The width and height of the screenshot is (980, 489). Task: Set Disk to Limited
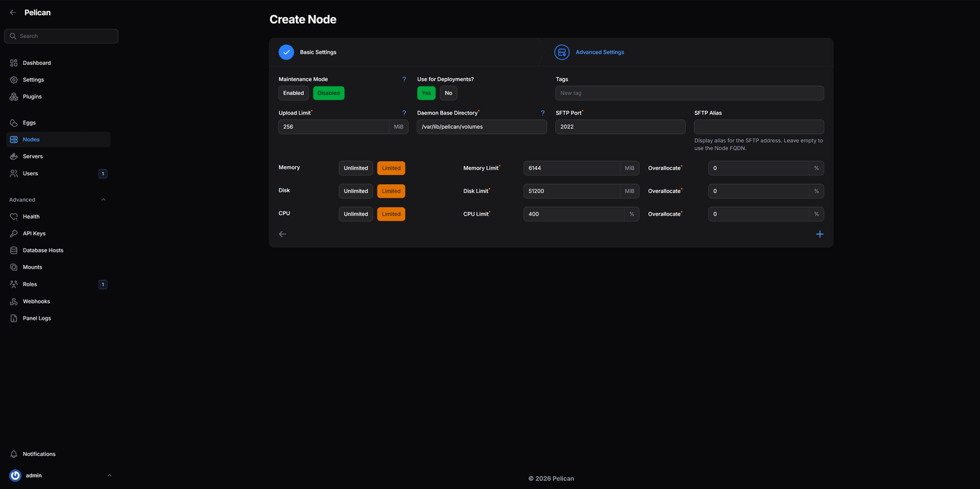pyautogui.click(x=391, y=191)
